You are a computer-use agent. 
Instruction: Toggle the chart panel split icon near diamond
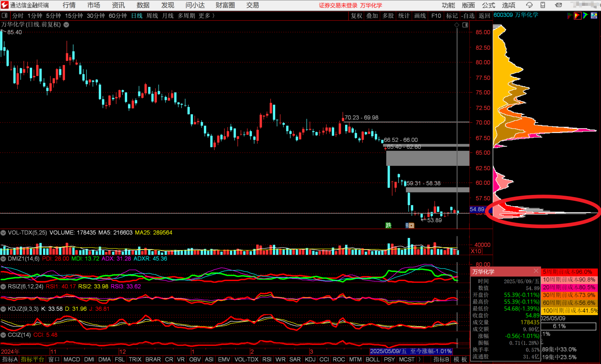(x=465, y=25)
